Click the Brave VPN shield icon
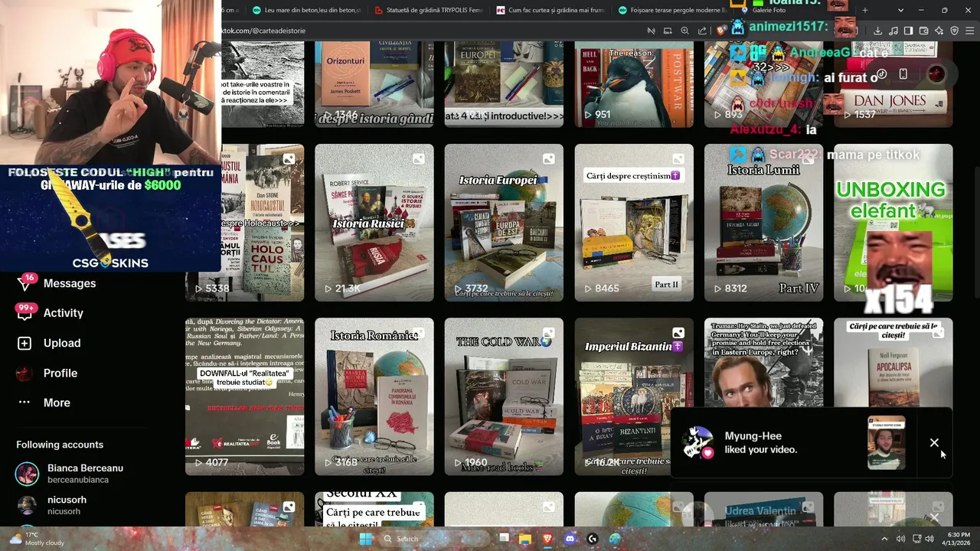The height and width of the screenshot is (551, 980). pos(954,31)
